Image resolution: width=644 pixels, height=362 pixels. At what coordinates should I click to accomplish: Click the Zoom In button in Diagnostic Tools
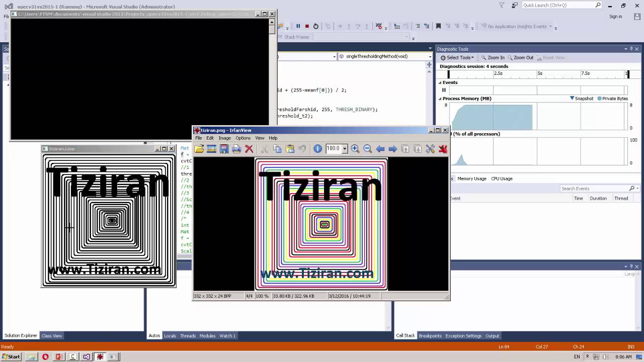click(493, 57)
